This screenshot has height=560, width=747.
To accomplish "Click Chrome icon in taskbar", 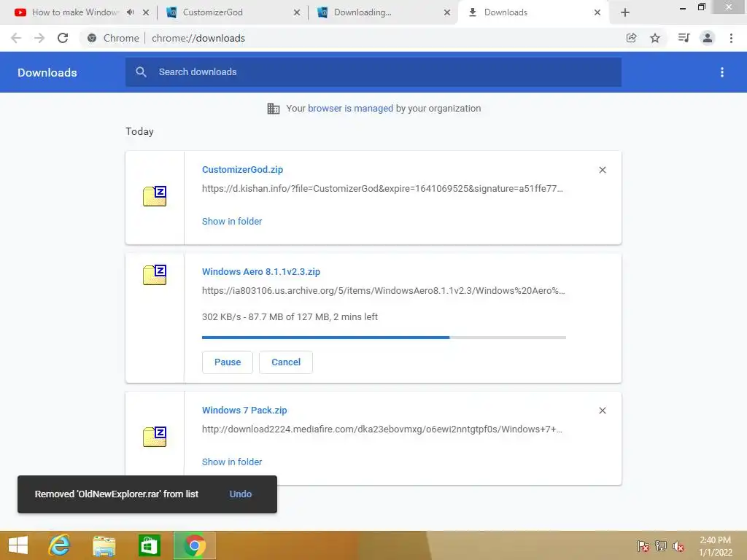I will [194, 545].
